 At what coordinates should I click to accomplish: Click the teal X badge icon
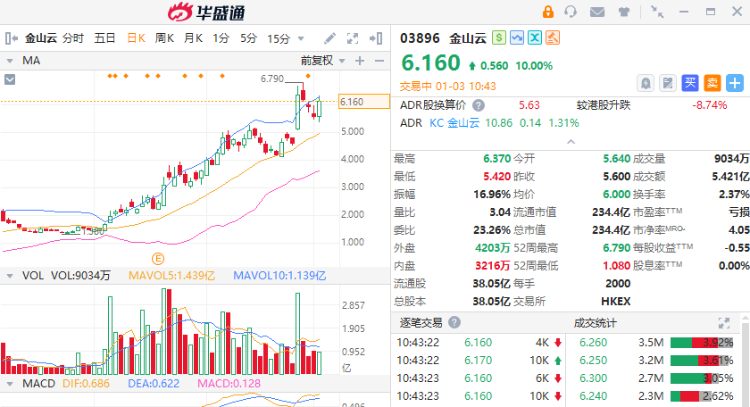pos(534,37)
